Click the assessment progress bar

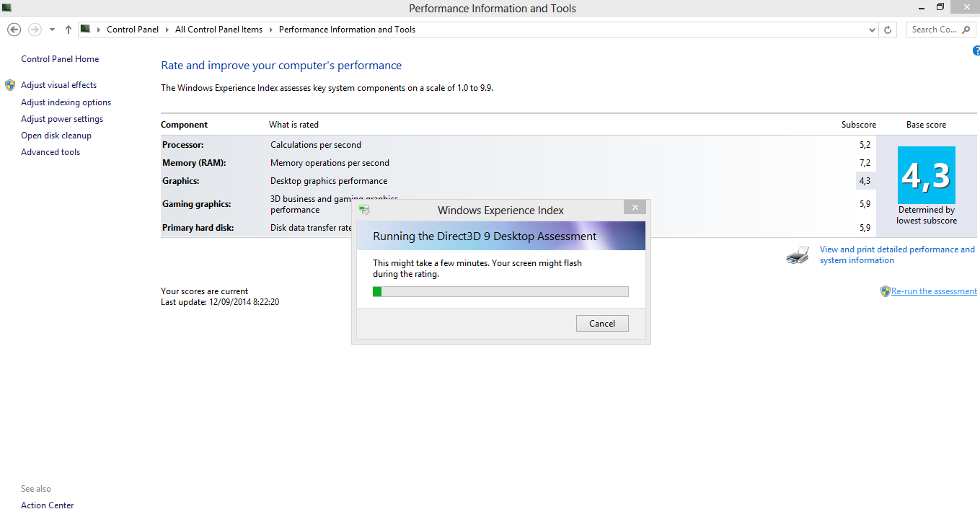point(500,291)
